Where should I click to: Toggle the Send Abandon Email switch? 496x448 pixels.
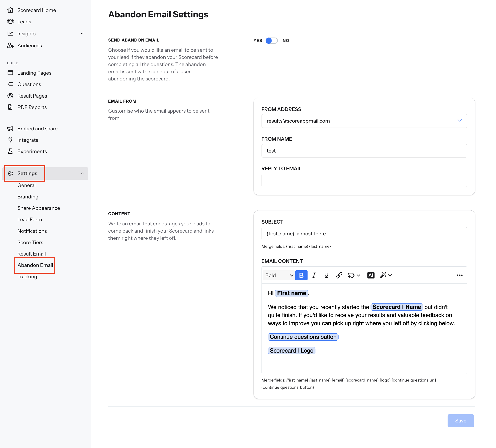tap(271, 40)
